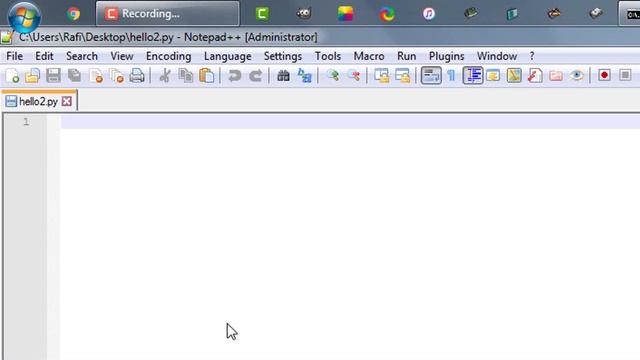The height and width of the screenshot is (360, 640).
Task: Save the current file icon
Action: click(53, 76)
